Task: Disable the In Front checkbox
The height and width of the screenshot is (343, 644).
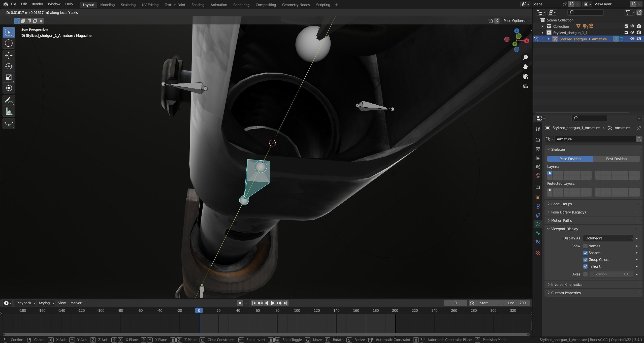Action: (585, 266)
